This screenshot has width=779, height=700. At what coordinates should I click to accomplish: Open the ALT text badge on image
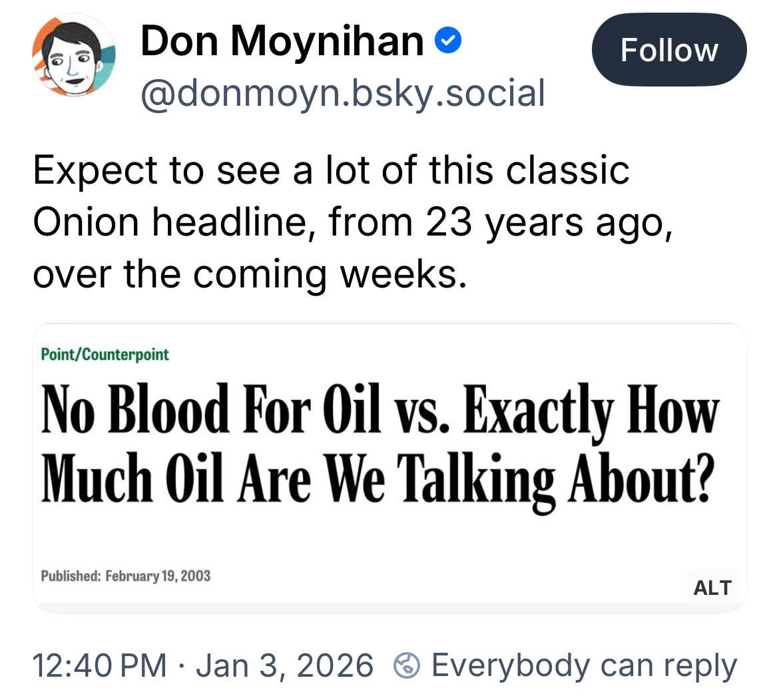point(712,588)
